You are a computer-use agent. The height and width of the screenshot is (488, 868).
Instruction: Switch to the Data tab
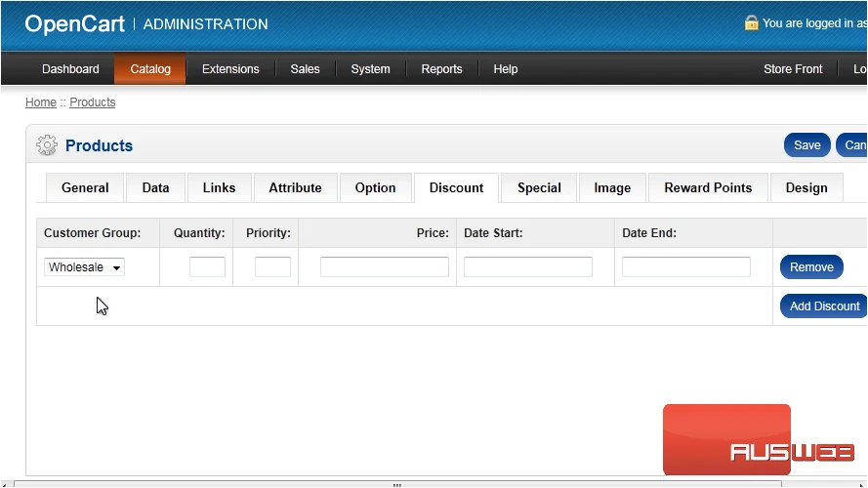(x=155, y=188)
